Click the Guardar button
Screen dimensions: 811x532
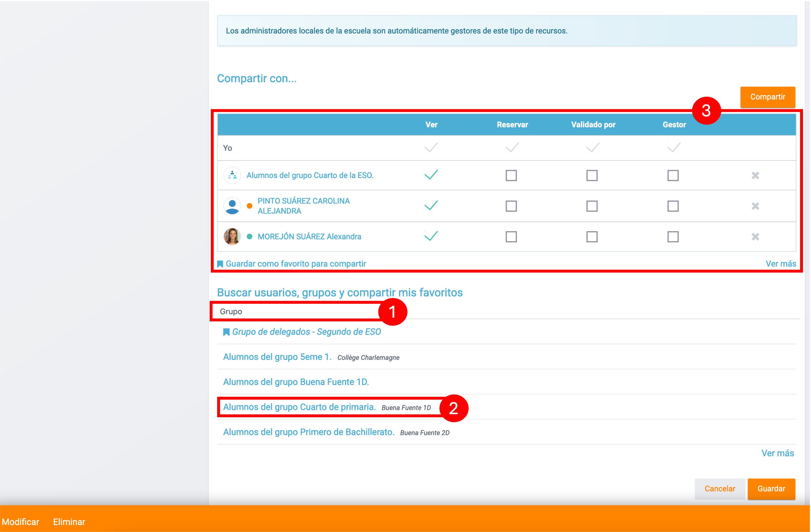(x=771, y=489)
